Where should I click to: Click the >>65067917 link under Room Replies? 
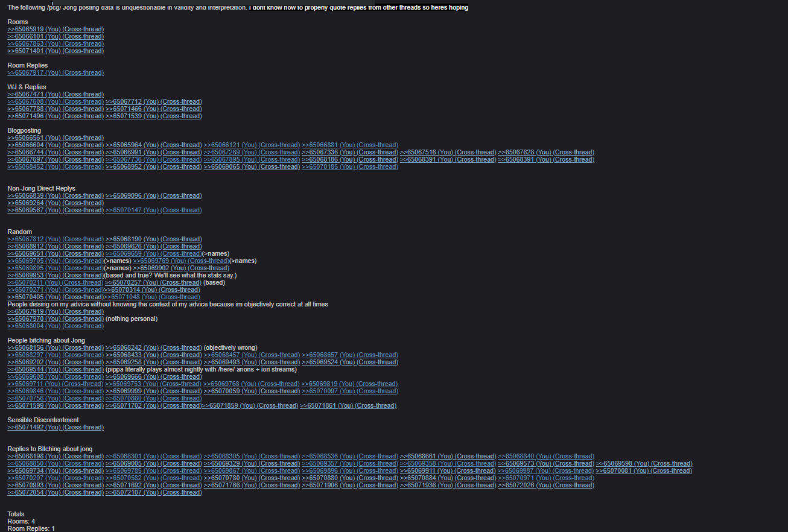tap(56, 72)
